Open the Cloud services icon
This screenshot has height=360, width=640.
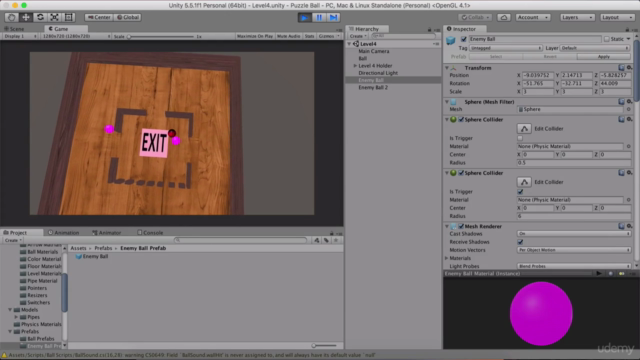tap(504, 18)
